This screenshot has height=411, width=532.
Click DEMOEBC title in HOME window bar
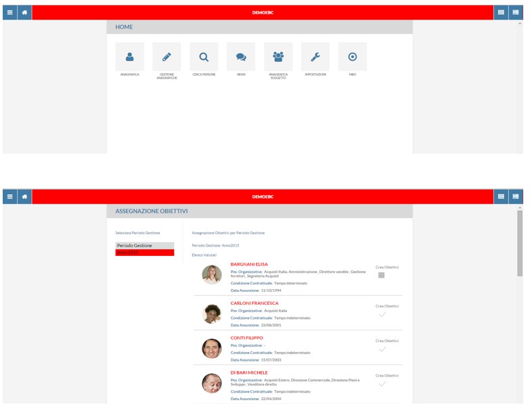pyautogui.click(x=263, y=13)
